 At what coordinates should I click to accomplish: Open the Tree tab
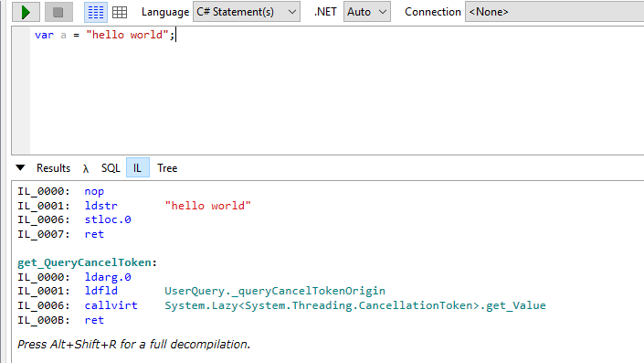click(167, 168)
